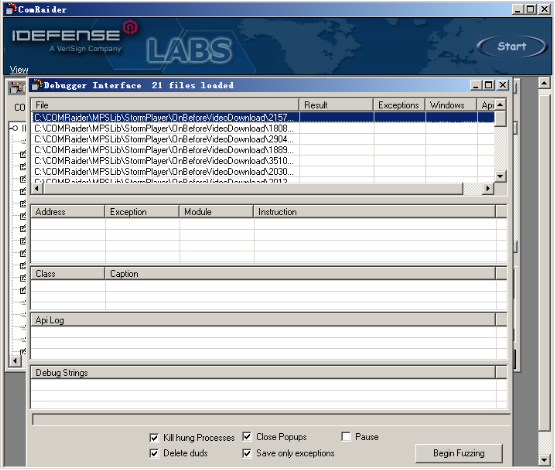Select file row ending in 2030...
The width and height of the screenshot is (555, 470).
point(263,172)
